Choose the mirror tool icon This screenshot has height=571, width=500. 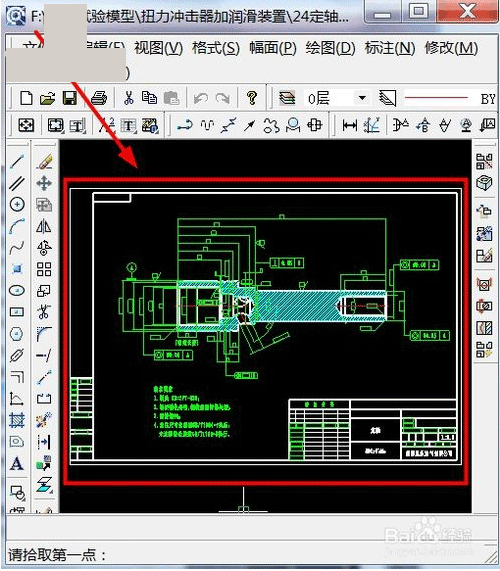44,226
